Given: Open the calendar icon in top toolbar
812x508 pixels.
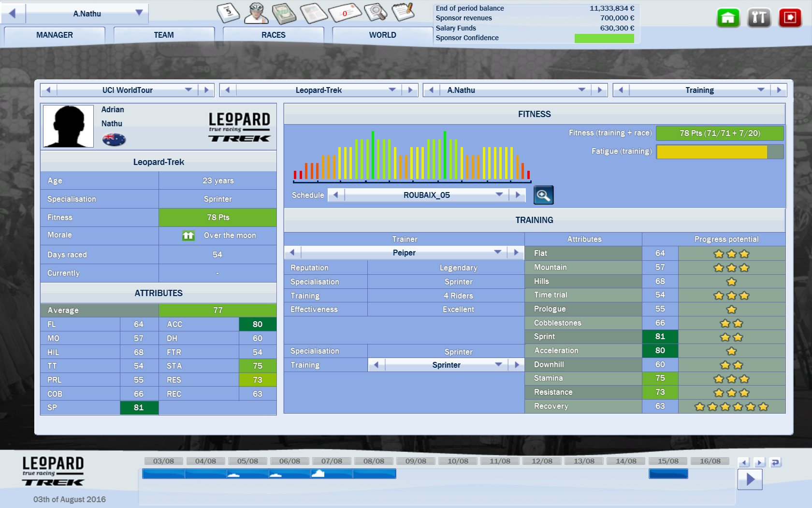Looking at the screenshot, I should tap(228, 13).
